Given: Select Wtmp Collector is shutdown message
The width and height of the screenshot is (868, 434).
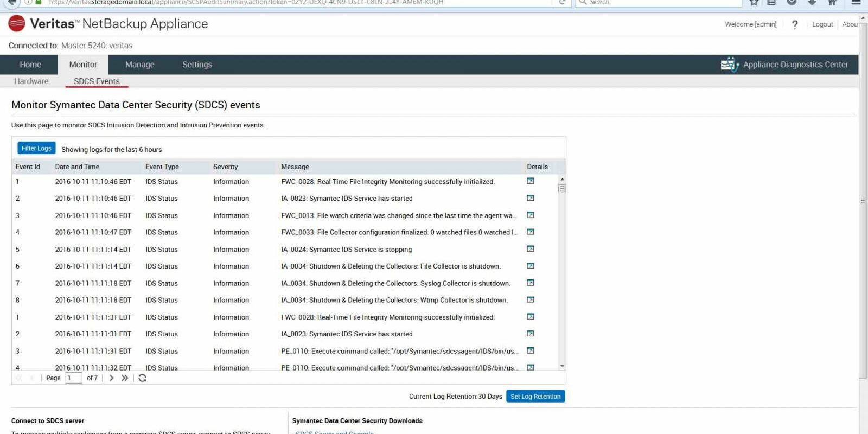Looking at the screenshot, I should tap(394, 300).
